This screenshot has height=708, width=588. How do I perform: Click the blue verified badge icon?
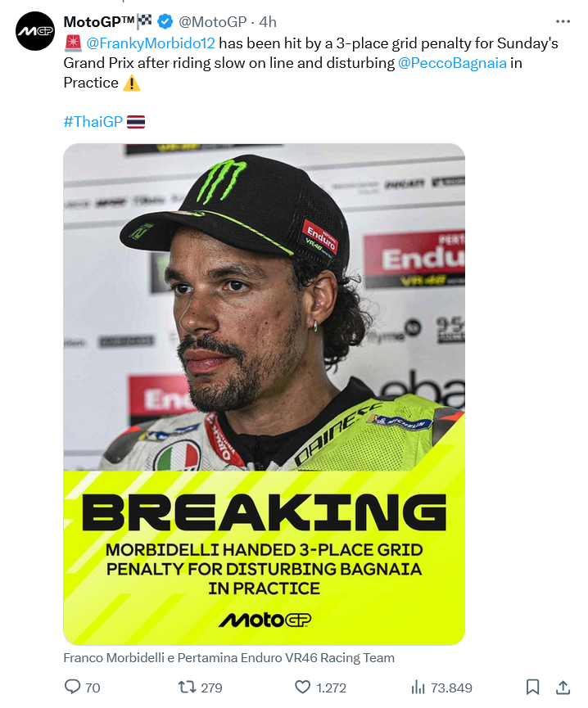[165, 21]
